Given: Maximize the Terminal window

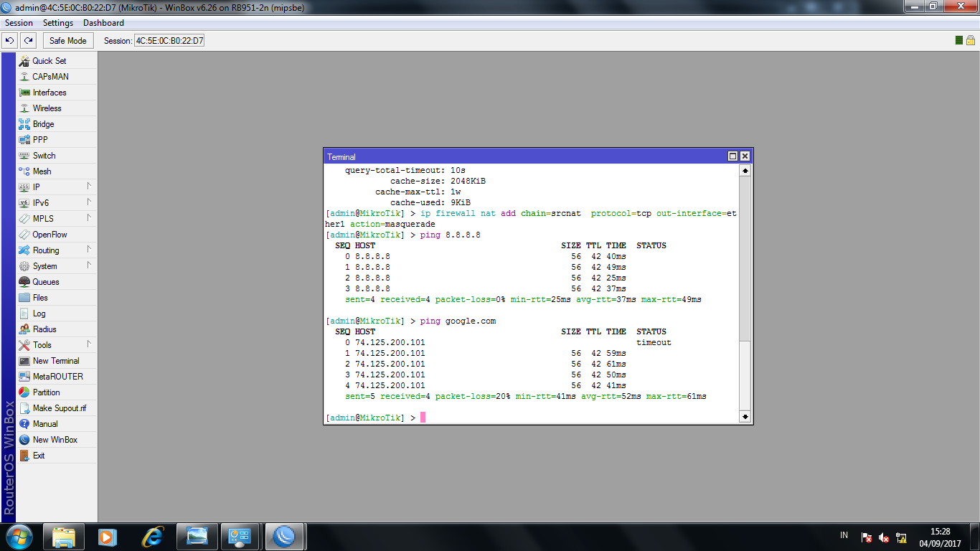Looking at the screenshot, I should point(733,156).
